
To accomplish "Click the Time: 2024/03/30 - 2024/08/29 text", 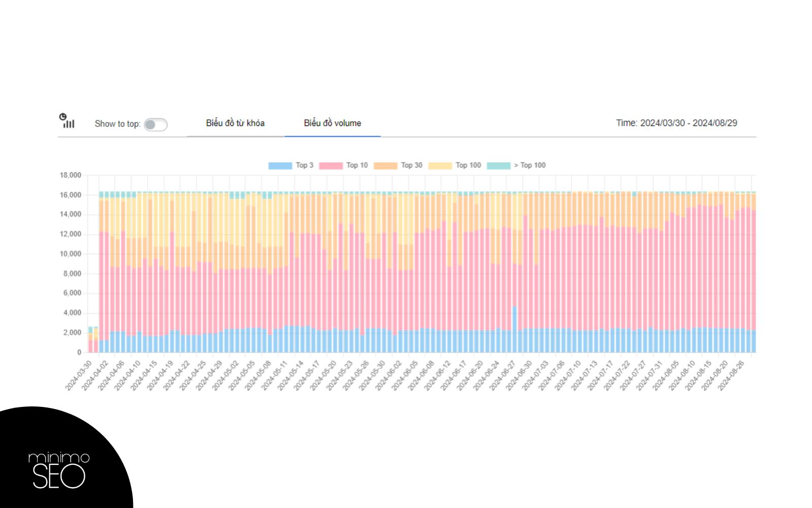I will click(x=676, y=123).
